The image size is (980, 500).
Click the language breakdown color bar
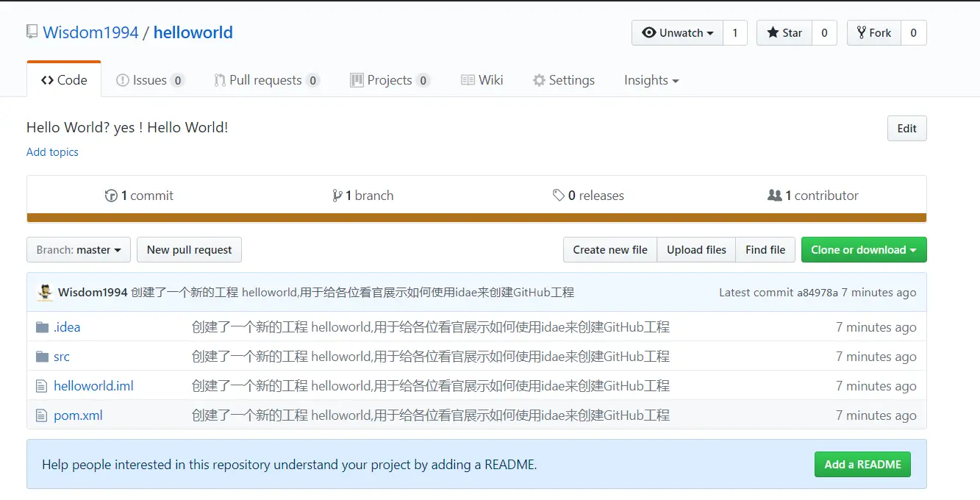pyautogui.click(x=476, y=218)
